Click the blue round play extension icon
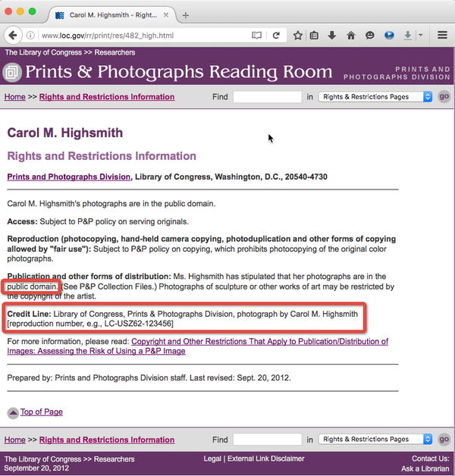The height and width of the screenshot is (476, 455). (389, 36)
